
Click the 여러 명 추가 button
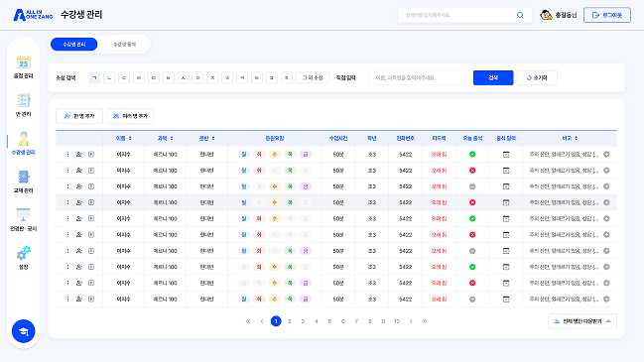(x=131, y=116)
